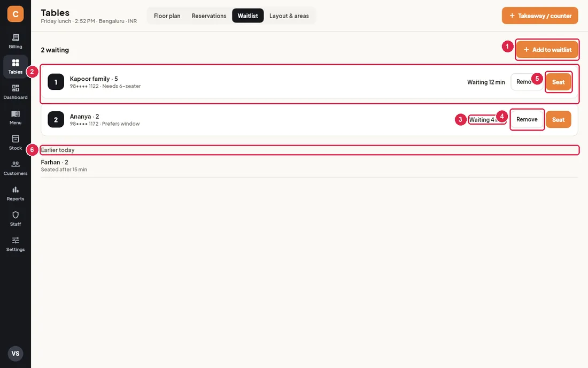
Task: Click the orange C logo
Action: click(x=16, y=14)
